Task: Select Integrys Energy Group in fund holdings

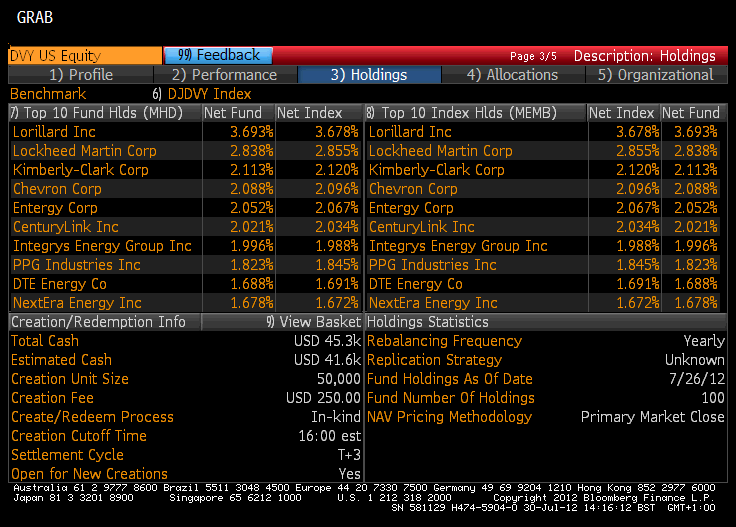Action: tap(102, 246)
